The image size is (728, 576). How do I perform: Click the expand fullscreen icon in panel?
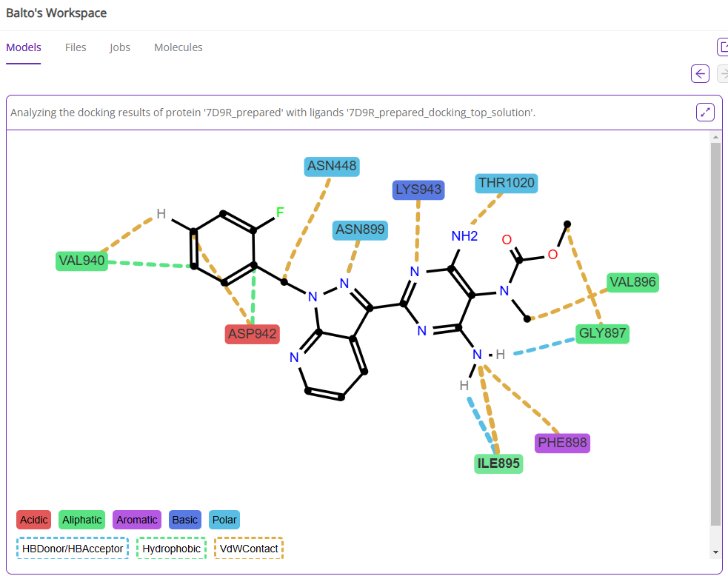[705, 113]
